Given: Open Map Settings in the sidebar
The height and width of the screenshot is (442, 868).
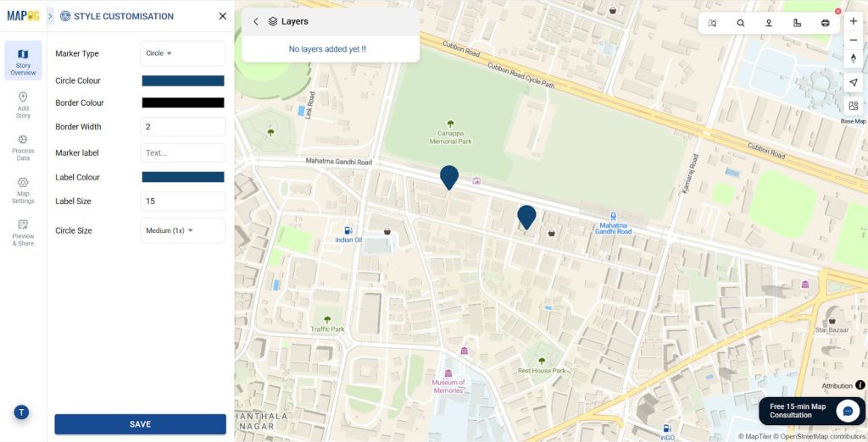Looking at the screenshot, I should 23,190.
